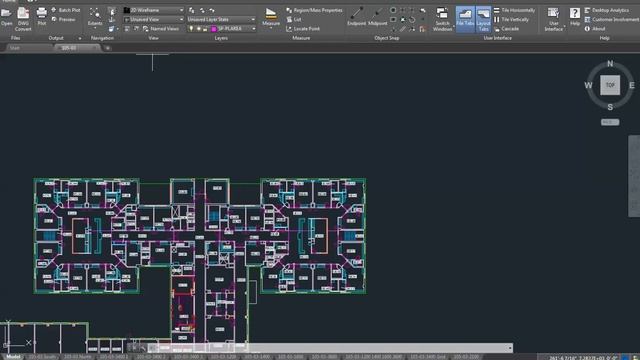The image size is (640, 360).
Task: Toggle Layout Tabs display
Action: pyautogui.click(x=483, y=19)
